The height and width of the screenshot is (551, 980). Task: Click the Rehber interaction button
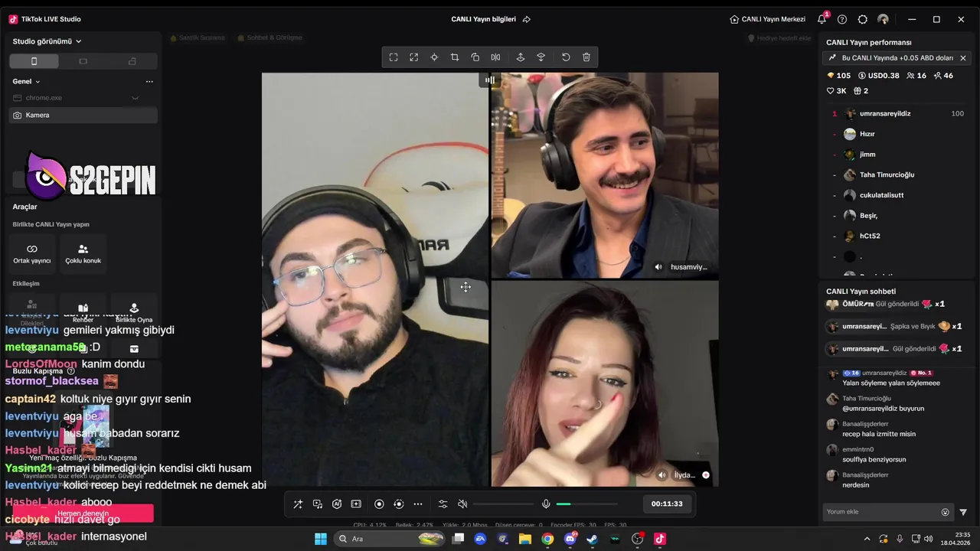pyautogui.click(x=83, y=312)
